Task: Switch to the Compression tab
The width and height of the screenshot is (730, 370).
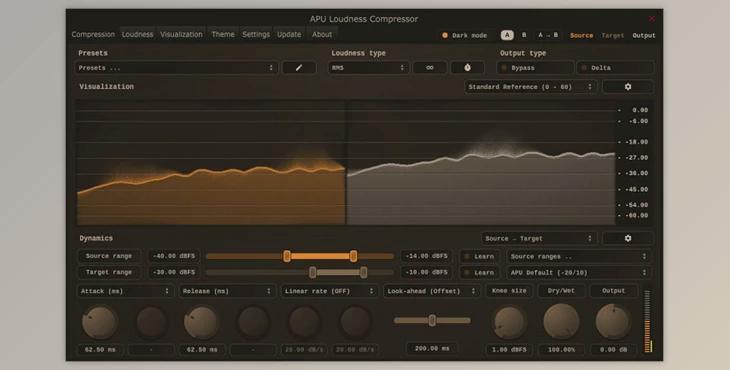Action: (93, 34)
